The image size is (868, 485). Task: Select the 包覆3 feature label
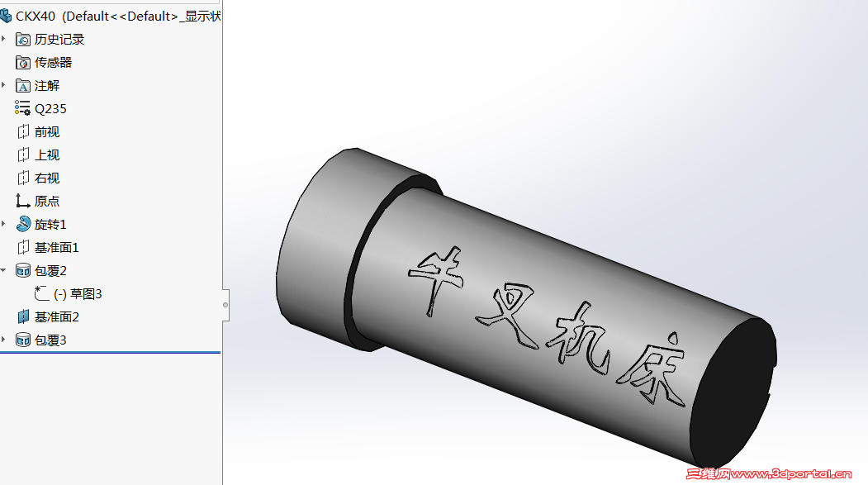[50, 340]
